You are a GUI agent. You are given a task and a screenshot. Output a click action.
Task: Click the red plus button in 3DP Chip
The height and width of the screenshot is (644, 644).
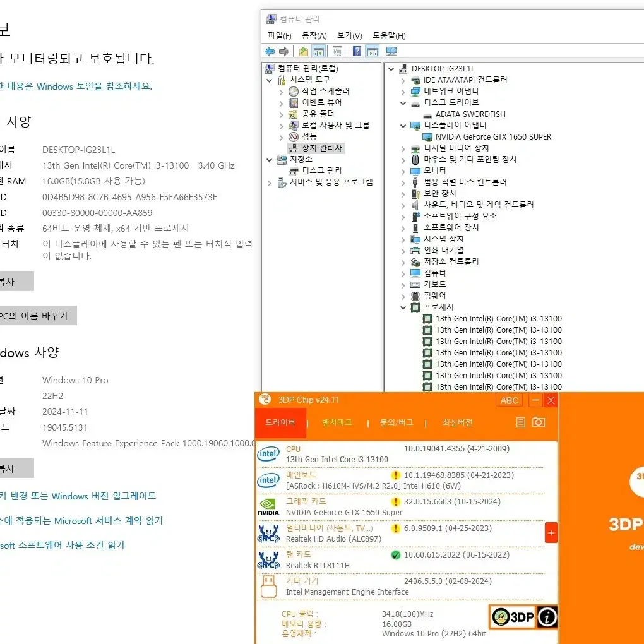pyautogui.click(x=551, y=533)
